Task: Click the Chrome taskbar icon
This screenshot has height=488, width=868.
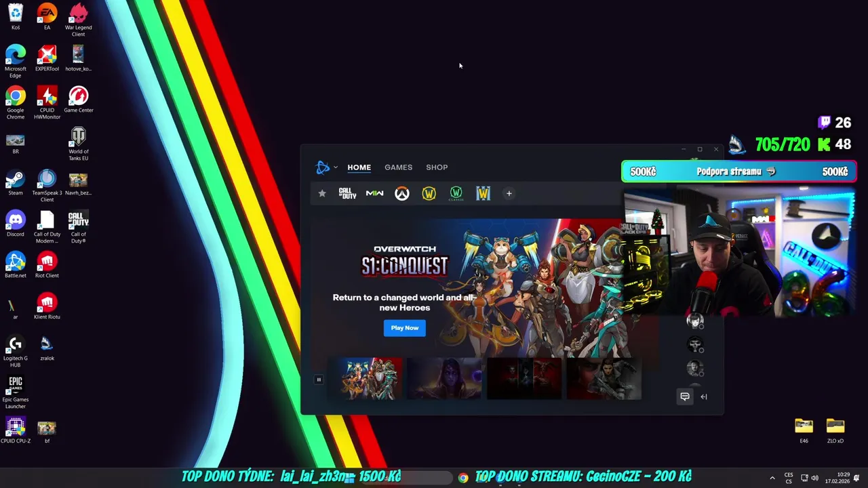Action: (x=462, y=478)
